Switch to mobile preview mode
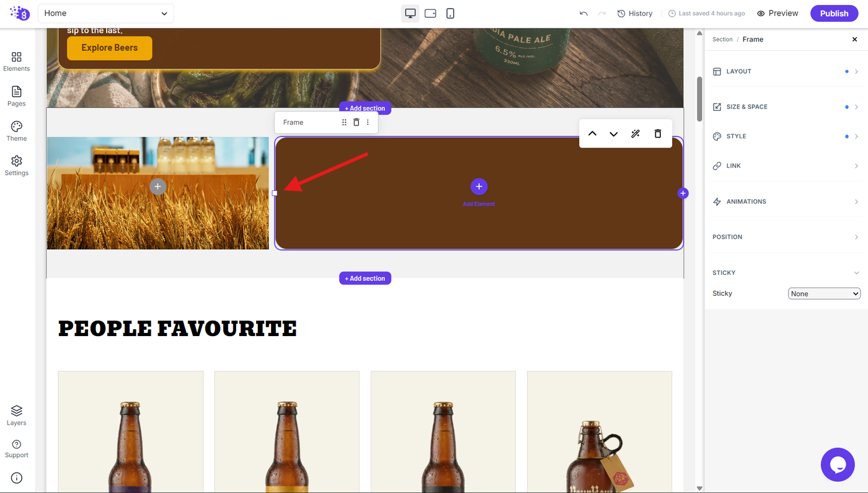Screen dimensions: 868x493 (450, 13)
